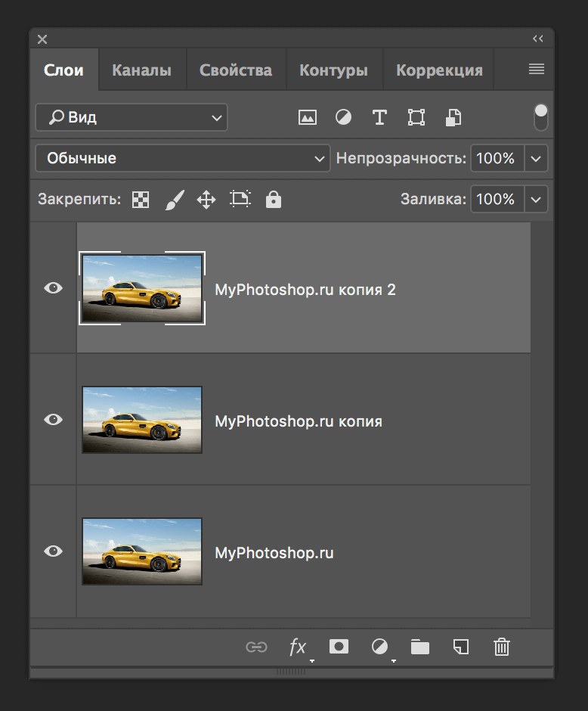
Task: Hide the MyPhotoshop.ru копия 2 layer
Action: (x=53, y=288)
